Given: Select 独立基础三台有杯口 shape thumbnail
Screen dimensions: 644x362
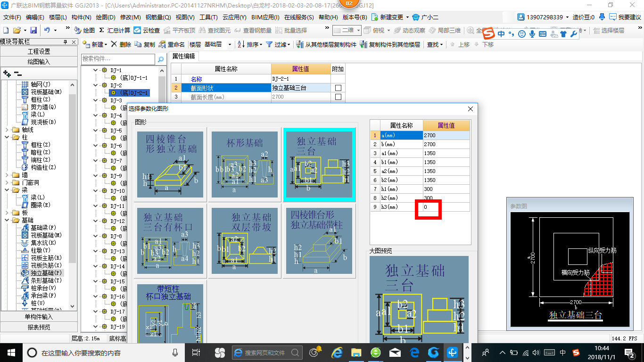Looking at the screenshot, I should point(171,241).
